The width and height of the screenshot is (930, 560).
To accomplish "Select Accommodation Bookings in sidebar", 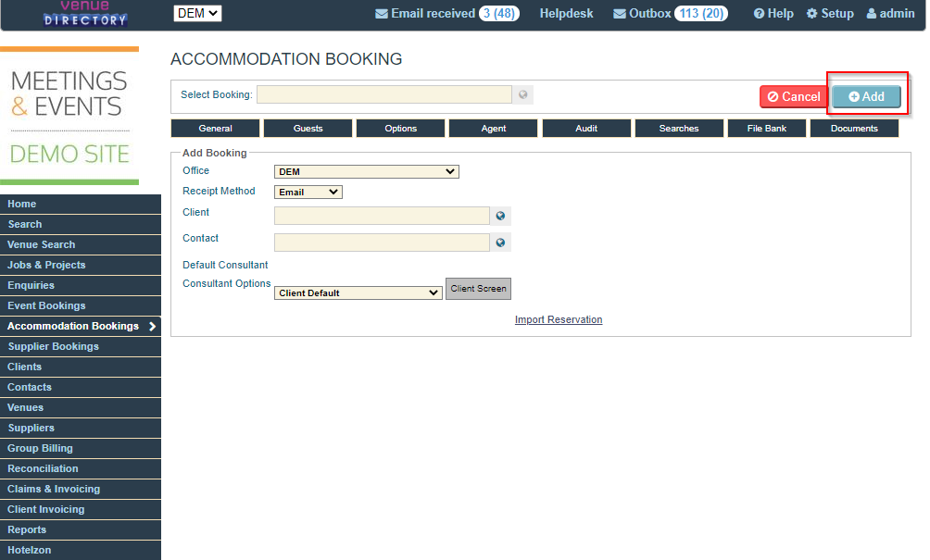I will tap(81, 326).
